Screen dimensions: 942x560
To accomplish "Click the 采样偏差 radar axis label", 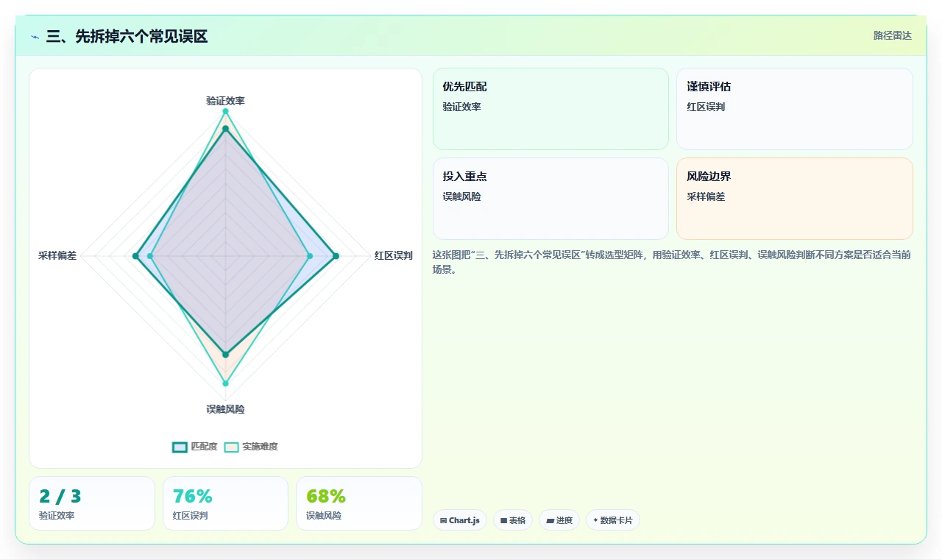I will [x=57, y=256].
